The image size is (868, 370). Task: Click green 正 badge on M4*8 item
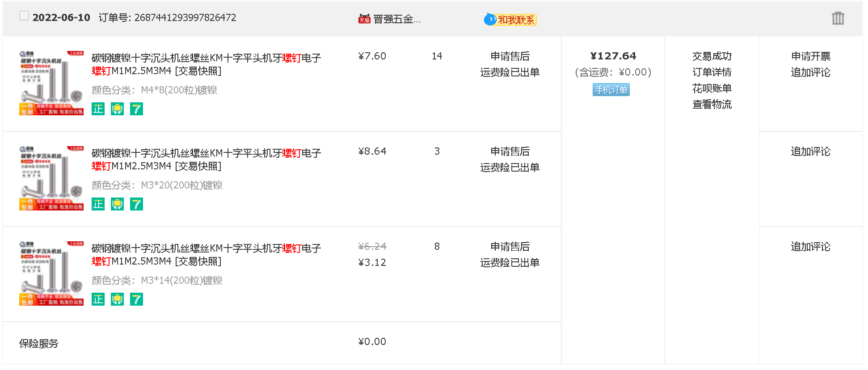pyautogui.click(x=98, y=109)
